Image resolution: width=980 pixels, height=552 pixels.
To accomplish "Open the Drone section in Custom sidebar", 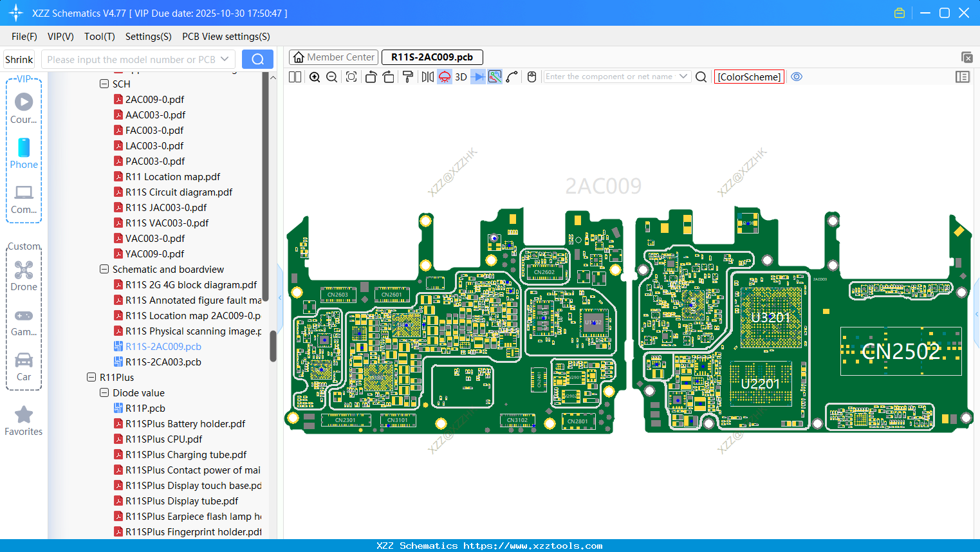I will 23,273.
